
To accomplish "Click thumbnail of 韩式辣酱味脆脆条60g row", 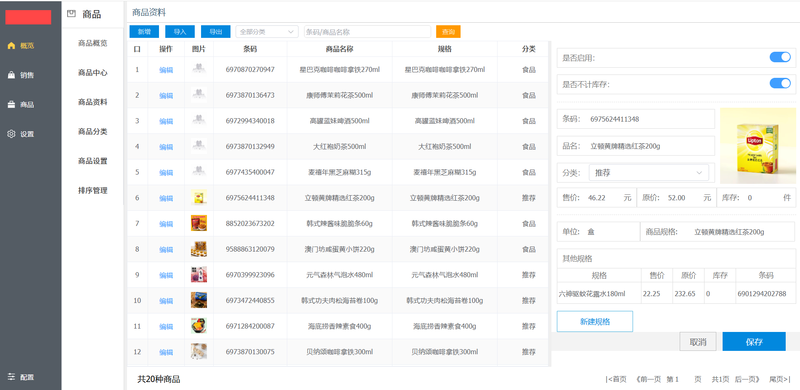I will [x=199, y=224].
